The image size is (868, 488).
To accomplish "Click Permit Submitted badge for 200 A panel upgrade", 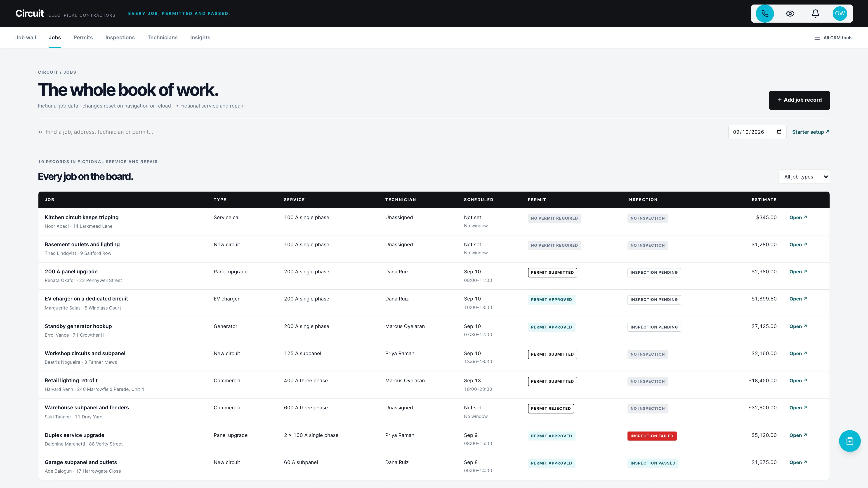I will click(552, 273).
